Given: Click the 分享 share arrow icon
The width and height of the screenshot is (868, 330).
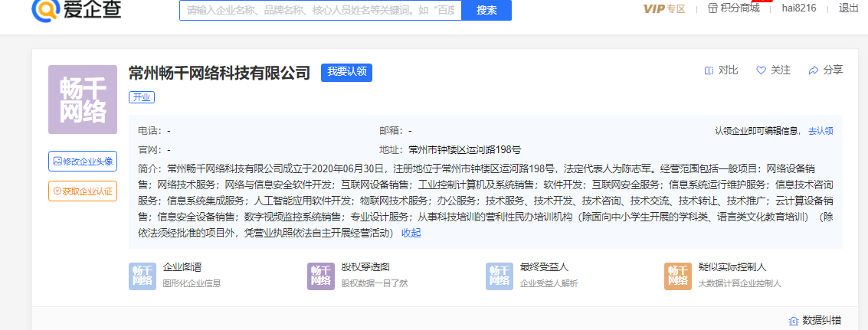Looking at the screenshot, I should pos(813,70).
